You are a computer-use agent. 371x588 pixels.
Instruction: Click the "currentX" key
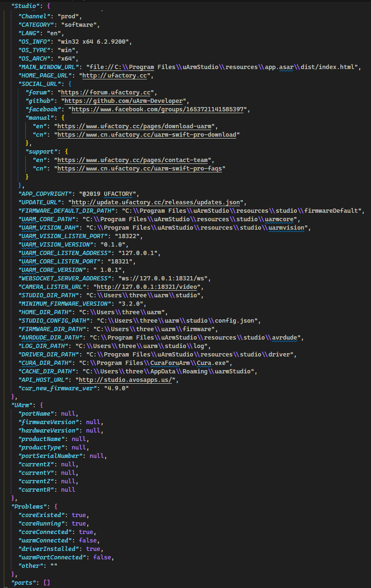coord(36,464)
